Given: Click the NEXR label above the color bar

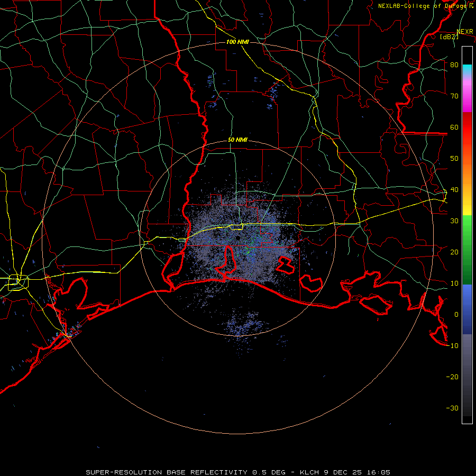Looking at the screenshot, I should [465, 32].
